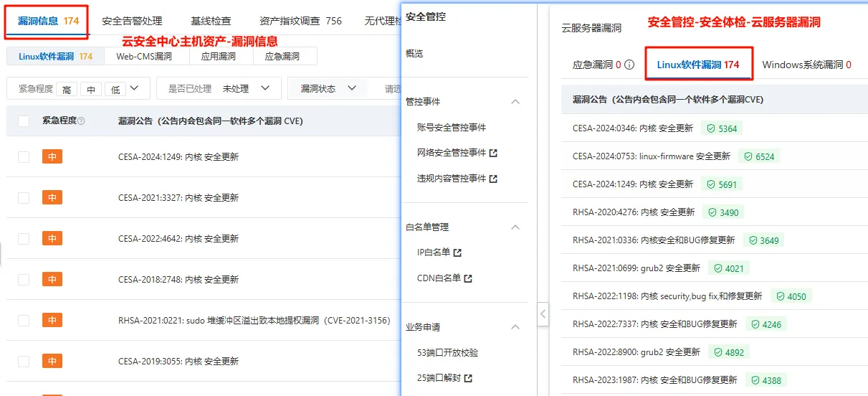Select Web-CMS漏洞 sub-tab

pos(144,56)
